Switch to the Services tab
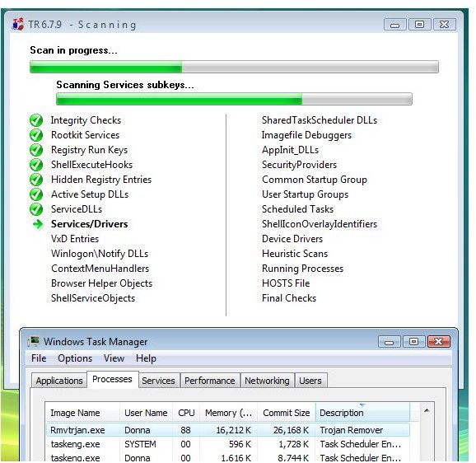This screenshot has width=476, height=463. (158, 381)
